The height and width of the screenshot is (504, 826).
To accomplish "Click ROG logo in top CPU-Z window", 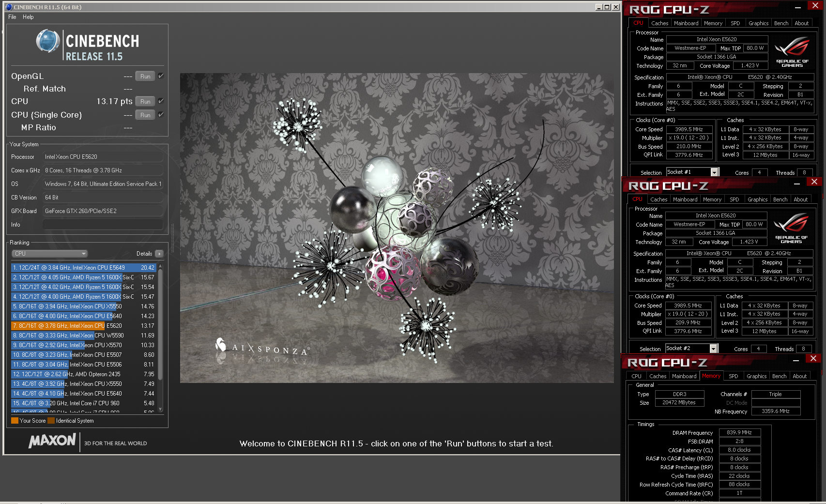I will [792, 52].
